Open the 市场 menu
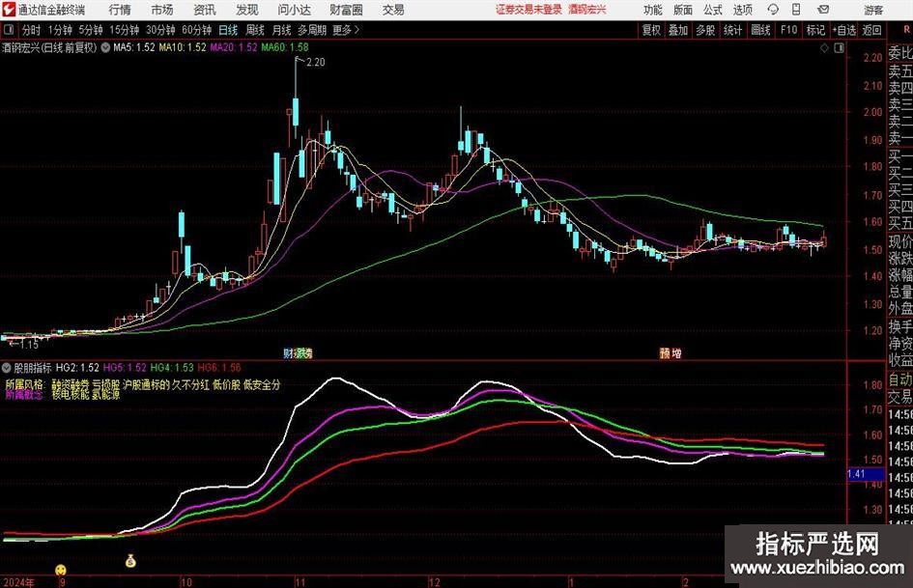 click(x=162, y=10)
